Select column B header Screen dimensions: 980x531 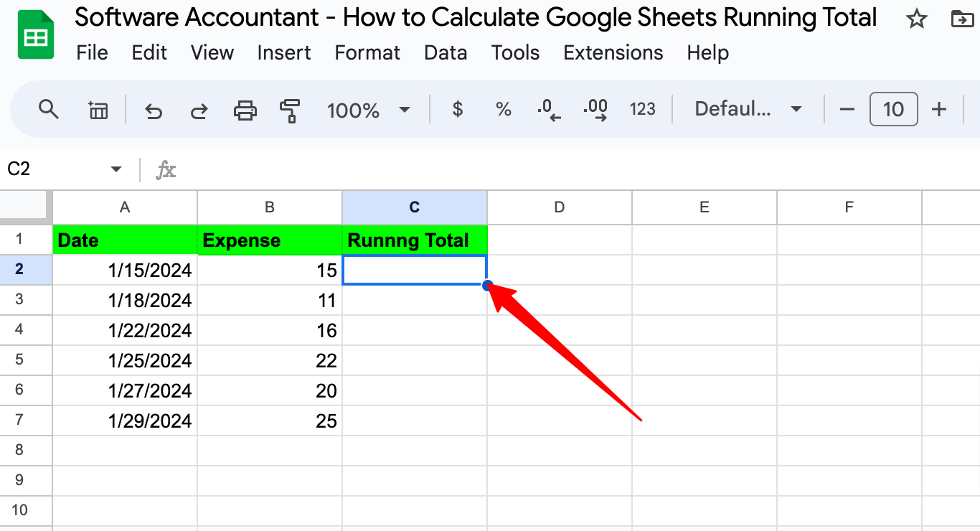point(270,207)
